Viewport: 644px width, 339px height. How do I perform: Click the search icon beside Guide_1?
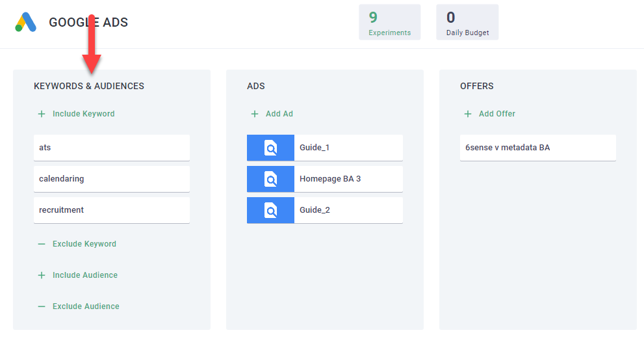click(270, 148)
